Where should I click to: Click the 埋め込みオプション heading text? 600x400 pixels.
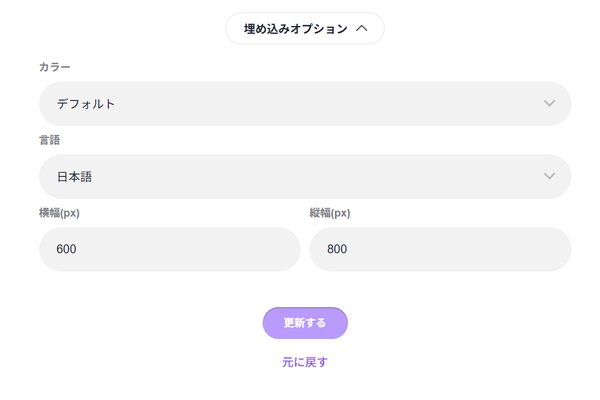pyautogui.click(x=296, y=29)
